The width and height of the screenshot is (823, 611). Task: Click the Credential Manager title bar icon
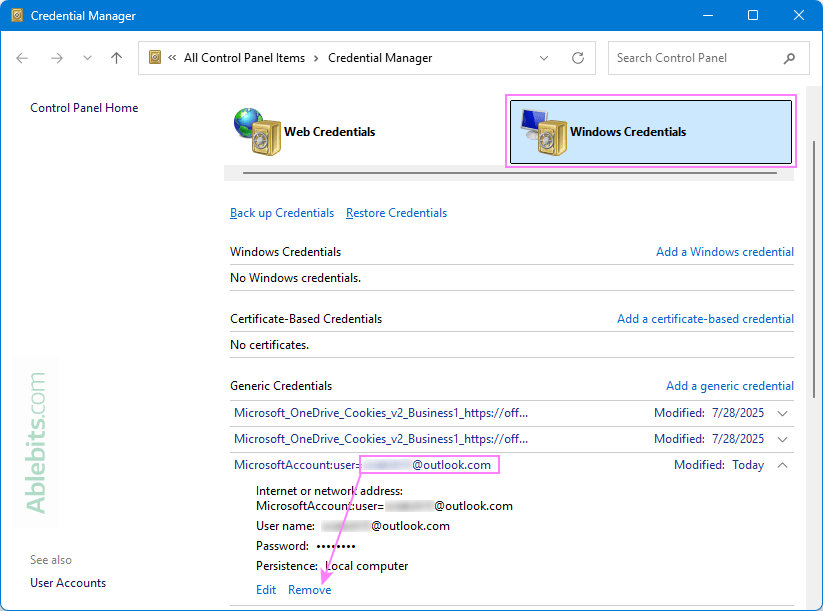pos(17,15)
